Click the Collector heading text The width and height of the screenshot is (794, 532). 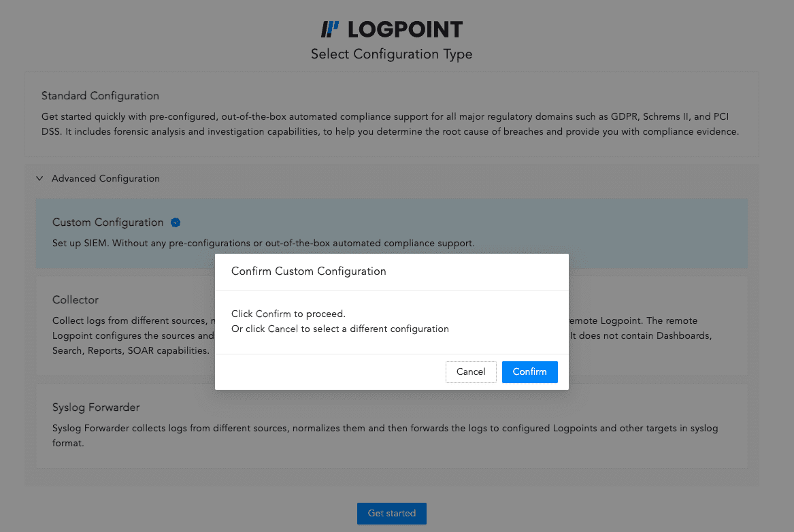pyautogui.click(x=75, y=299)
